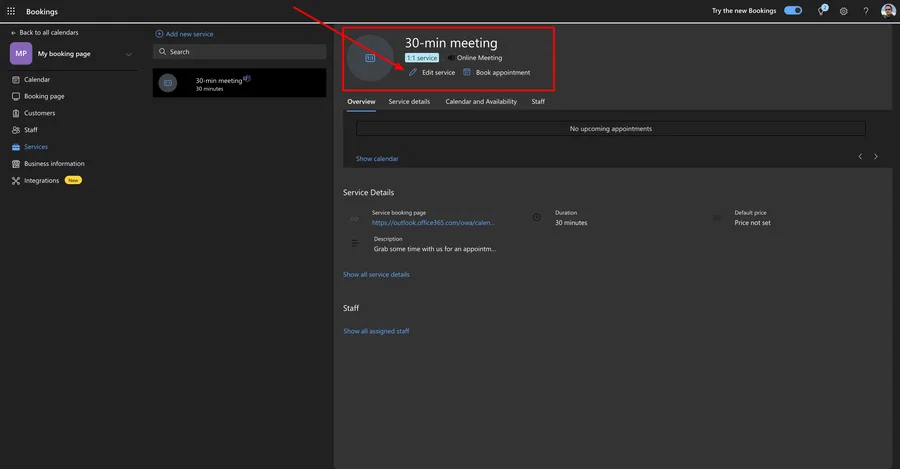Click the MP booking page avatar
Viewport: 900px width, 469px height.
pyautogui.click(x=21, y=53)
